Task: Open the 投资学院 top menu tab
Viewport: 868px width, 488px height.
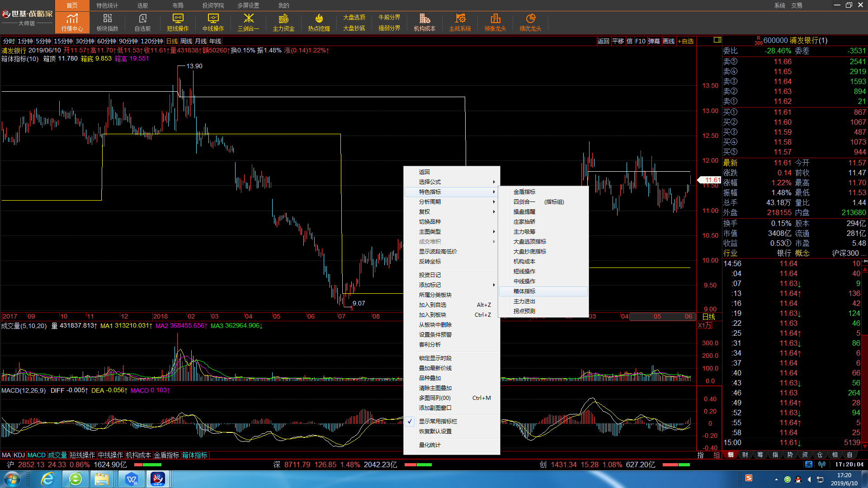Action: [213, 5]
